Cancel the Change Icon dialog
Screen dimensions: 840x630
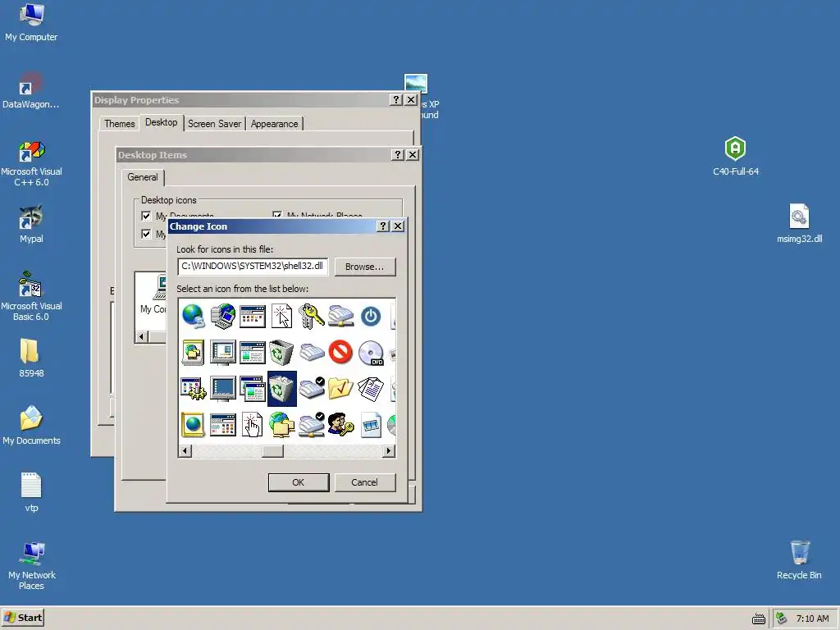click(365, 482)
